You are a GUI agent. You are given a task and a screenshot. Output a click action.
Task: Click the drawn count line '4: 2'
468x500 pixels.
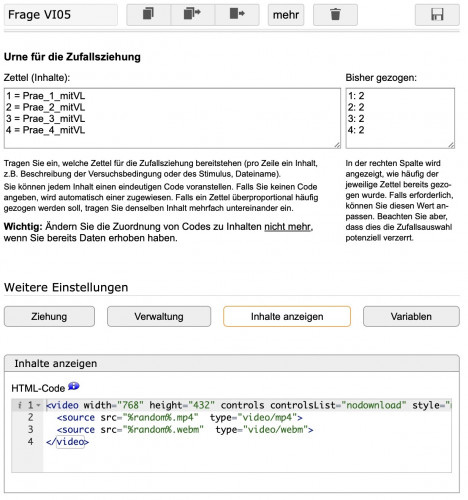356,130
